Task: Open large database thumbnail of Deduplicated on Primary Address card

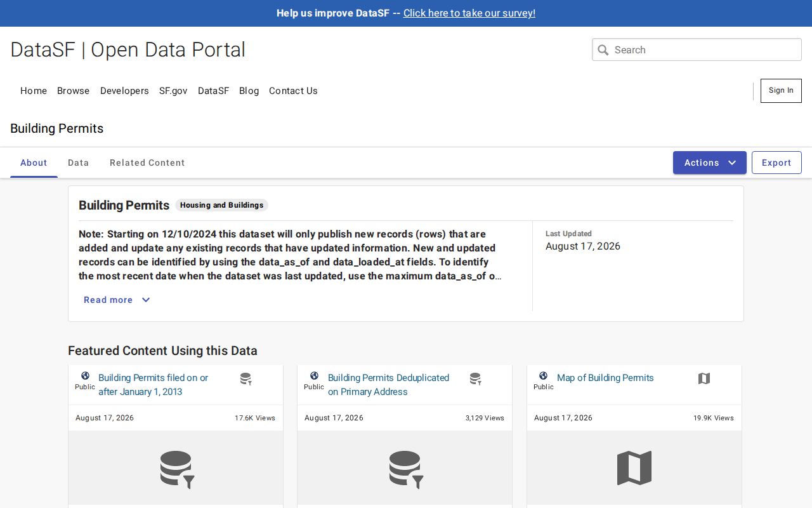Action: [405, 469]
